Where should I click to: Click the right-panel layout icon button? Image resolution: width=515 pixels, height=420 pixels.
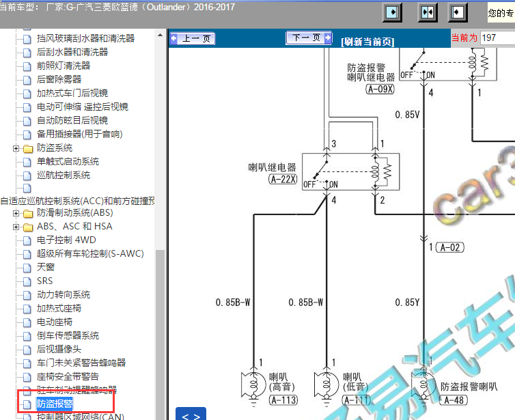point(458,13)
